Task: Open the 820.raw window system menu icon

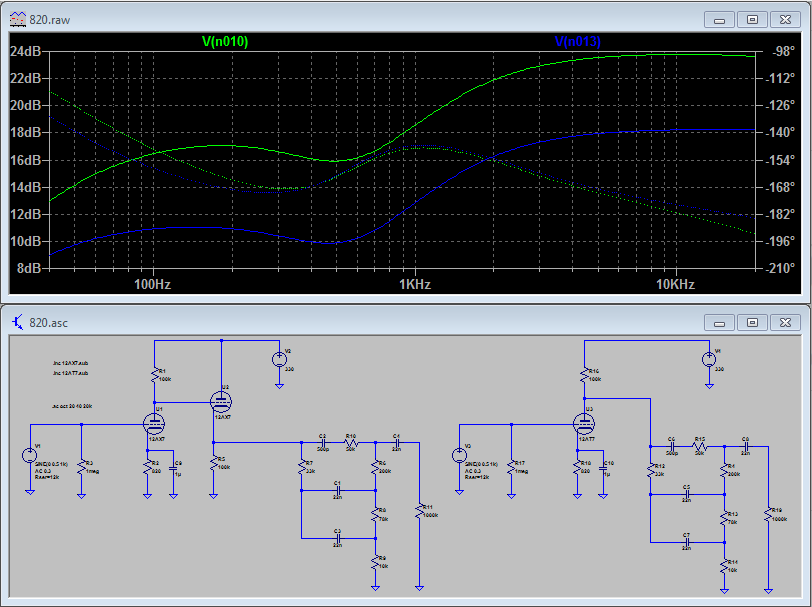Action: (16, 19)
